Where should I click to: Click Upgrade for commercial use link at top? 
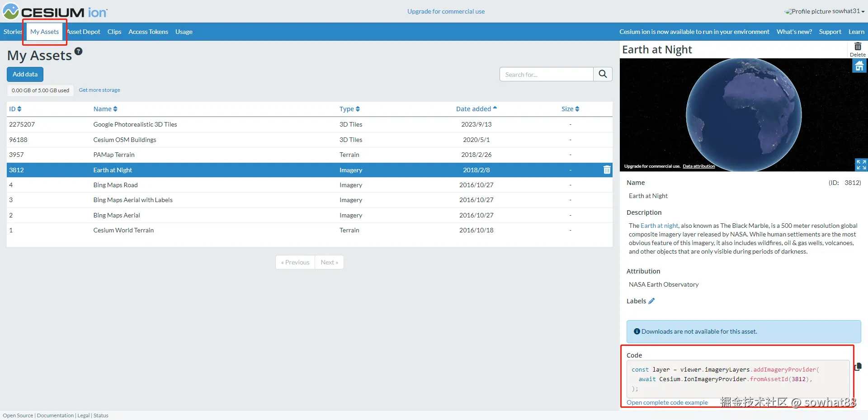pyautogui.click(x=446, y=11)
